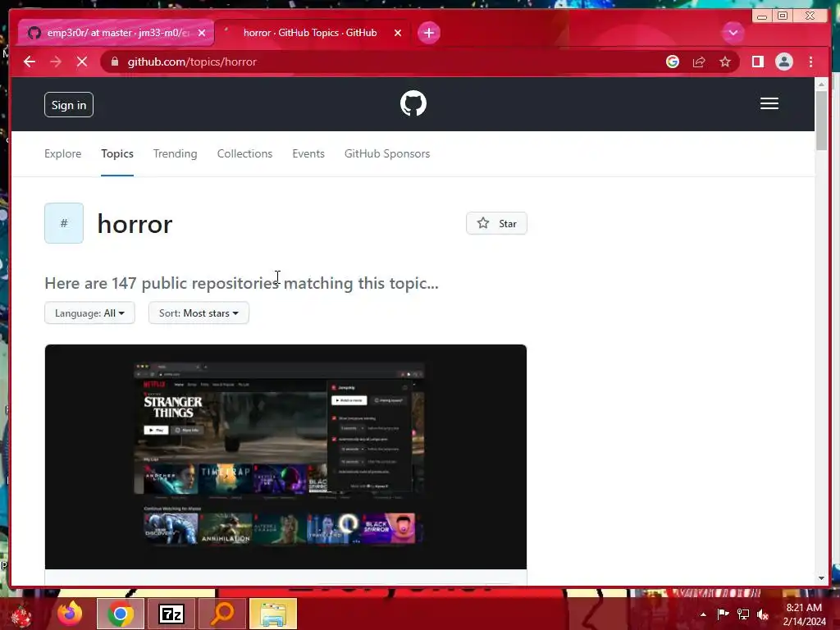Open GitHub Sponsors link
Viewport: 840px width, 630px height.
tap(387, 153)
